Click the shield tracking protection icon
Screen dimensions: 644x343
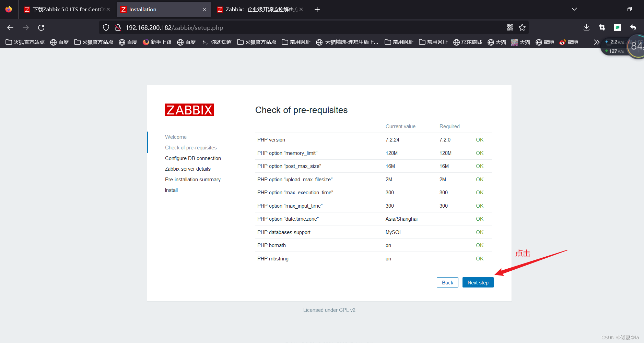[106, 28]
